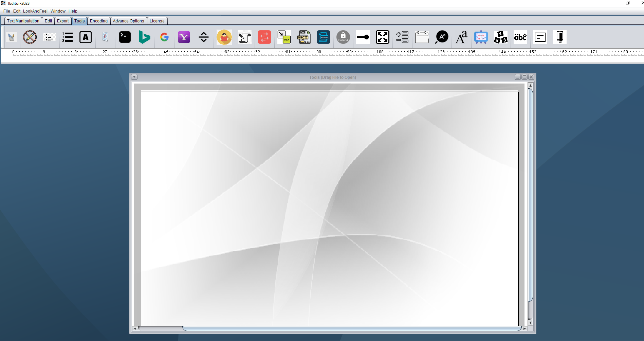Click the red swap arrows icon
Screen dimensions: 644x341
[x=264, y=37]
